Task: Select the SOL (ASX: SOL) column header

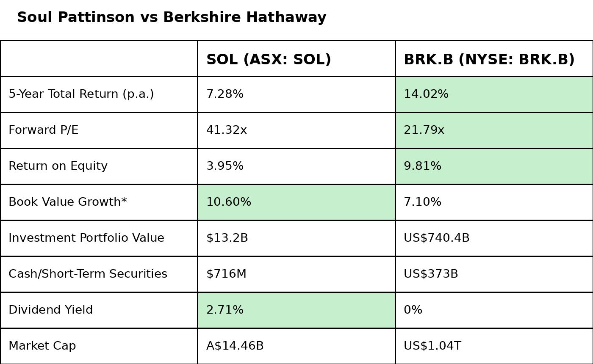Action: click(x=269, y=60)
